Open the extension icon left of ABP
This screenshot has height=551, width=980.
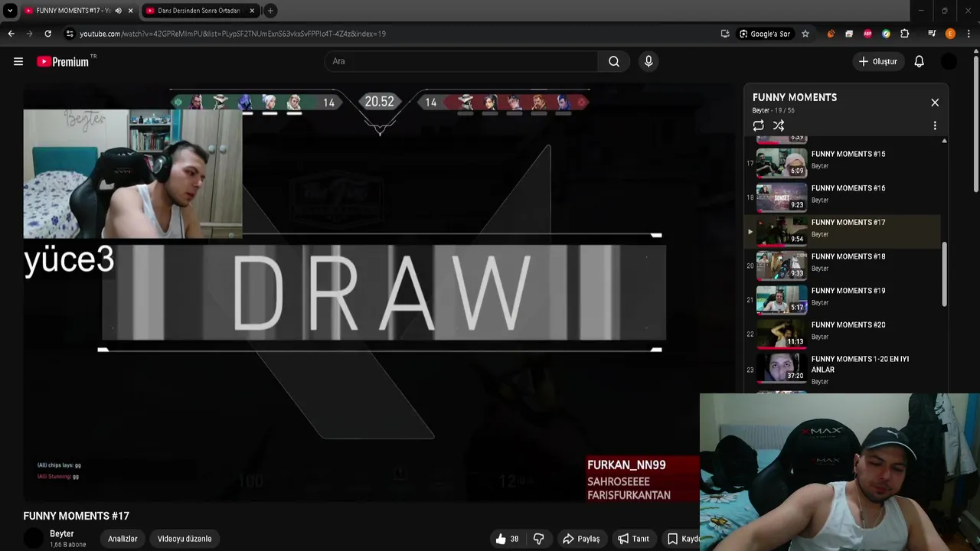click(x=849, y=34)
